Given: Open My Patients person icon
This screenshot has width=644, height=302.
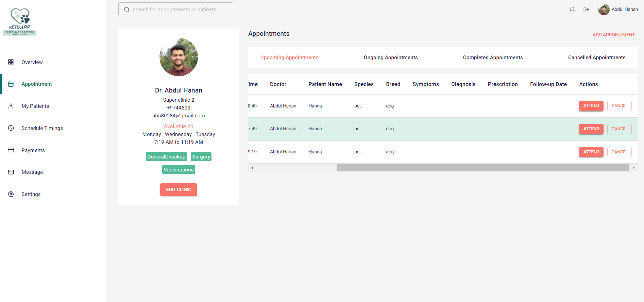Looking at the screenshot, I should (x=11, y=106).
